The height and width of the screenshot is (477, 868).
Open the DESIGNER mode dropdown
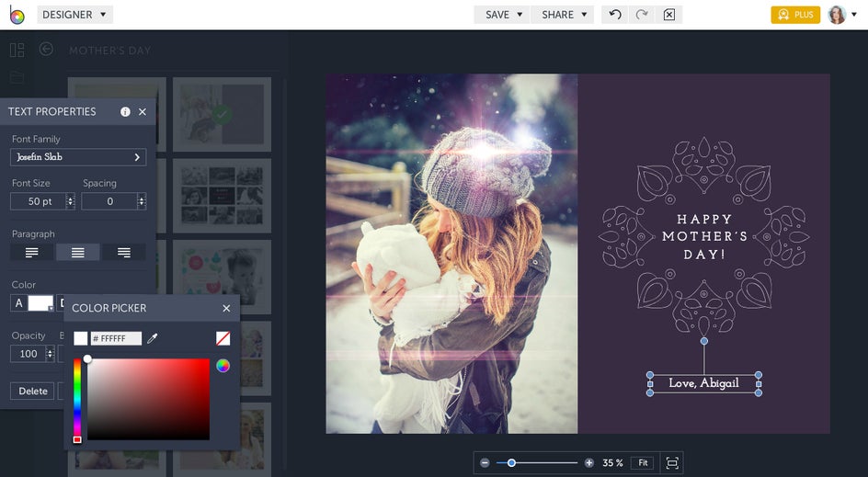point(74,15)
